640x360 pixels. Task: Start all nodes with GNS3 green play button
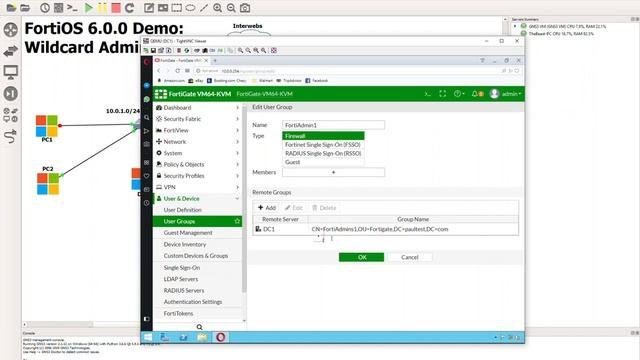89,8
